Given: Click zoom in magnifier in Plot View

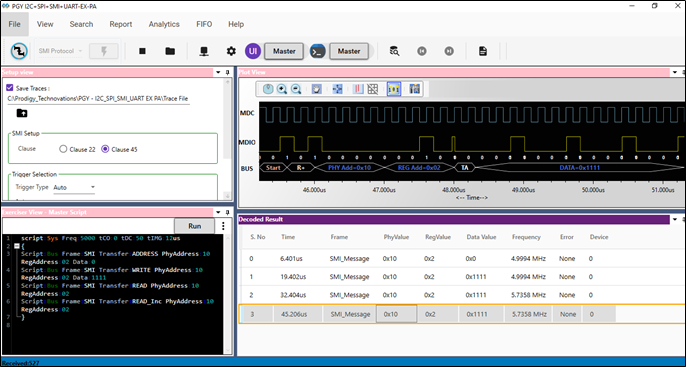Looking at the screenshot, I should point(282,89).
